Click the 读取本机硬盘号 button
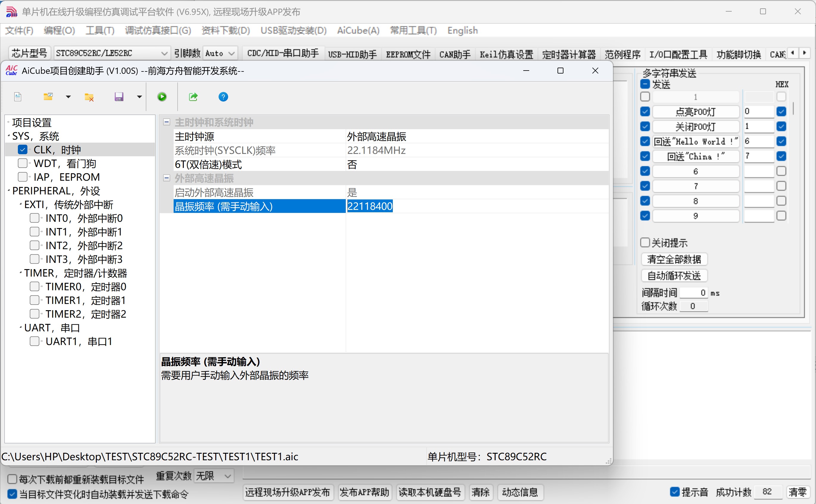816x504 pixels. click(430, 492)
